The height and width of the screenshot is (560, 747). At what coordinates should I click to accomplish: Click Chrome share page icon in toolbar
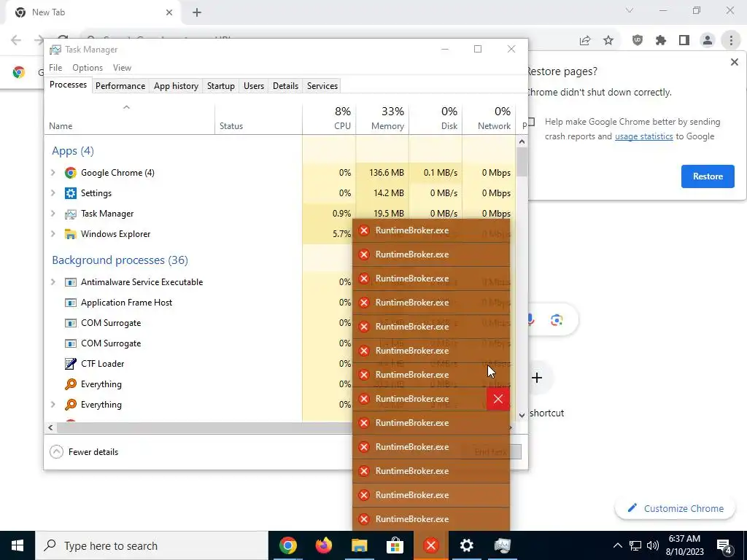click(585, 41)
